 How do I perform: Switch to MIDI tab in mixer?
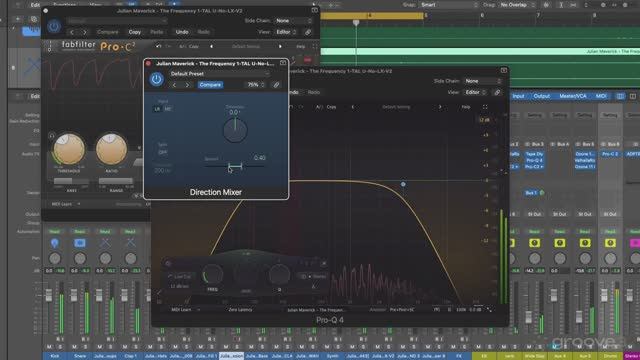click(601, 96)
